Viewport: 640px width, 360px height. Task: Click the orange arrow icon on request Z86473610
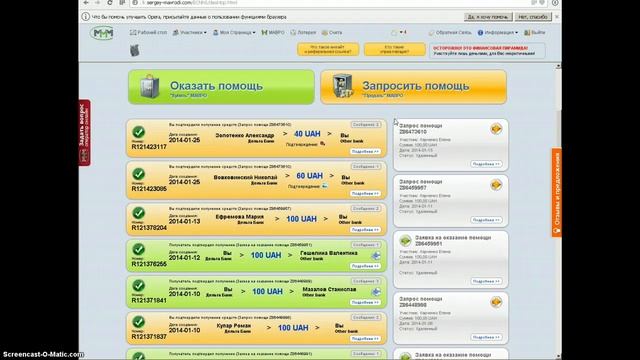tap(496, 129)
